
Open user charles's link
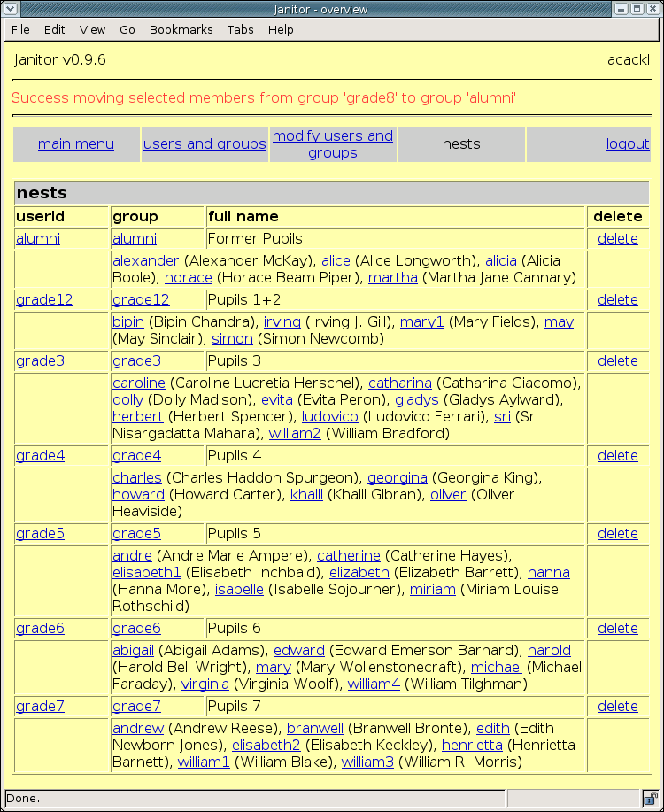point(137,478)
